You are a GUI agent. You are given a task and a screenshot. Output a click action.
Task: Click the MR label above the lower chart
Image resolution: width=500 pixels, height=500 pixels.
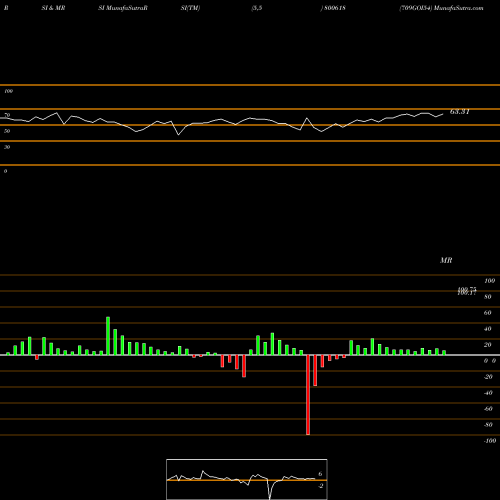446,260
